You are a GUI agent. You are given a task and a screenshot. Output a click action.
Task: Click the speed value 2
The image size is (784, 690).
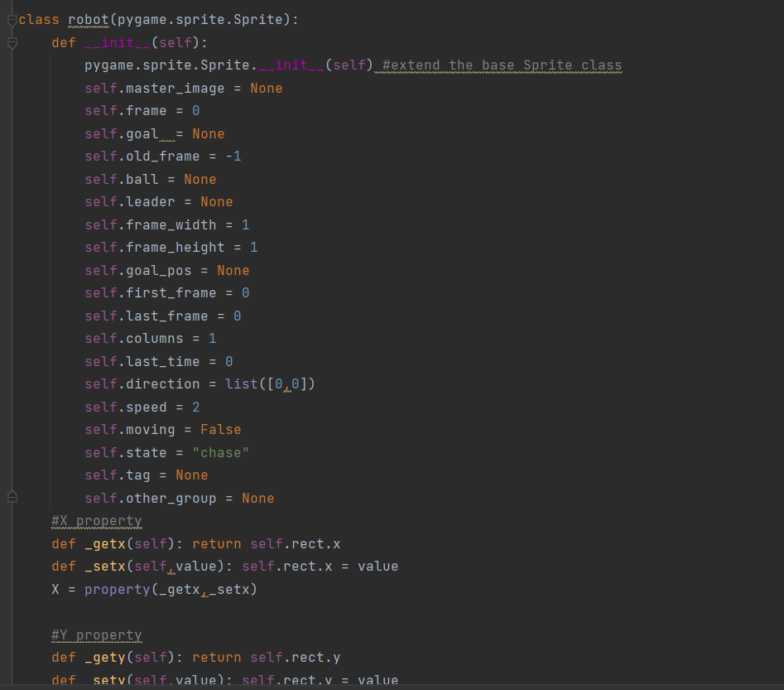pyautogui.click(x=195, y=407)
